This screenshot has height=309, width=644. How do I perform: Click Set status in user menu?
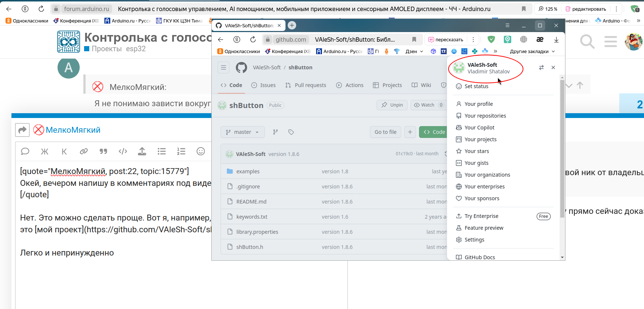[x=503, y=86]
